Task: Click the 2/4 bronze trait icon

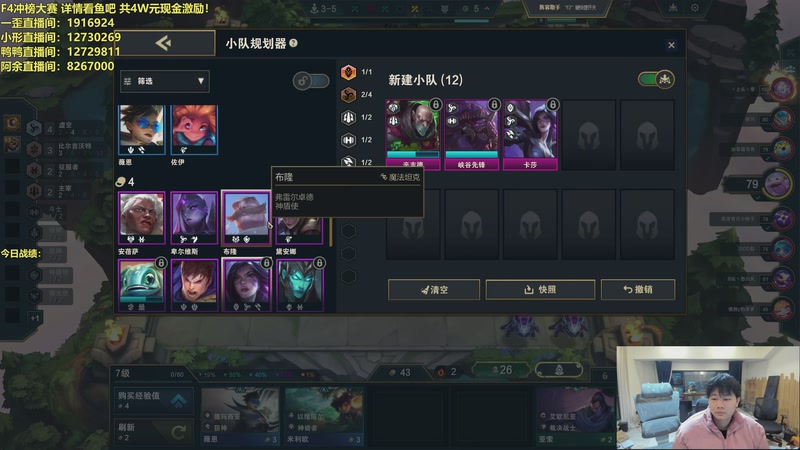Action: click(348, 95)
